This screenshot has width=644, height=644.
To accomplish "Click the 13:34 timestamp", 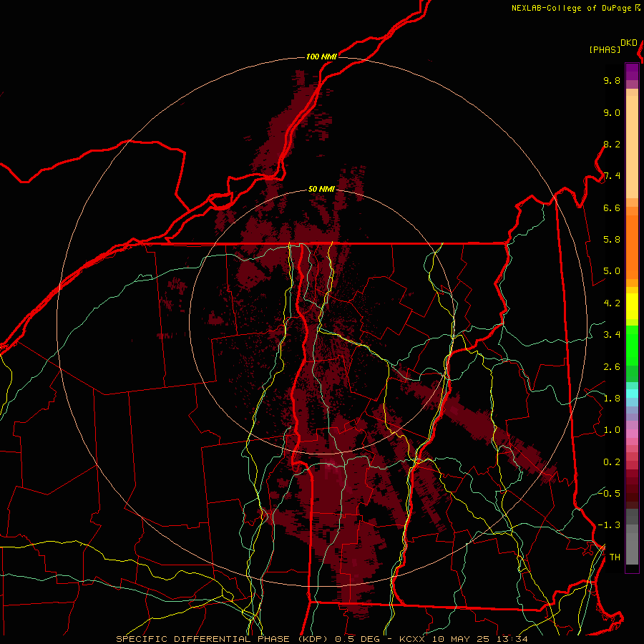I will (512, 639).
